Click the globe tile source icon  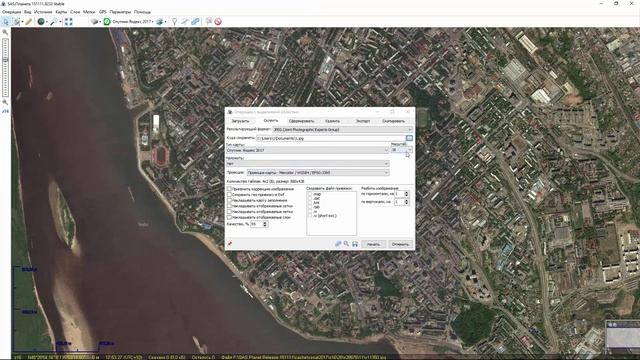[x=41, y=22]
